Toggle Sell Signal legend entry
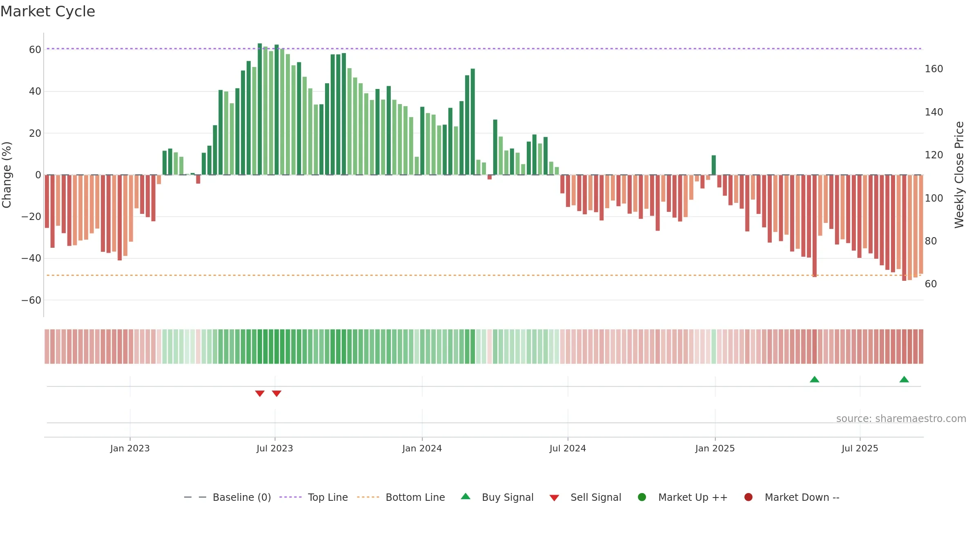The image size is (980, 551). [x=585, y=497]
